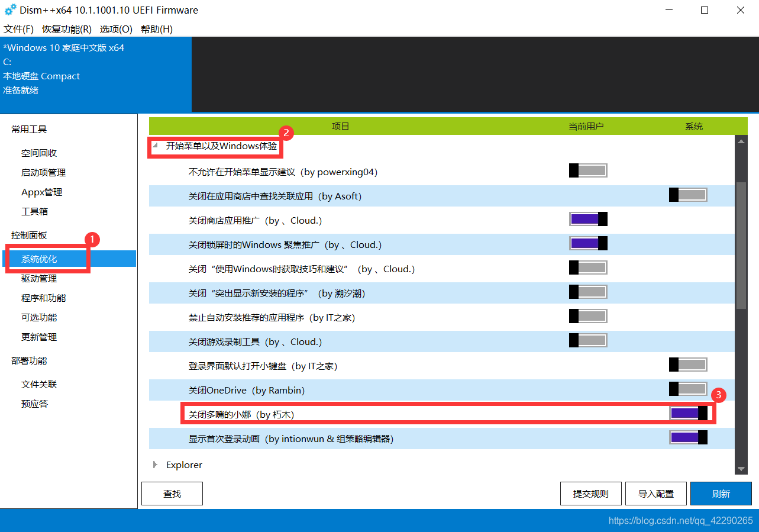
Task: Click scrollbar up arrow in settings list
Action: click(x=741, y=140)
